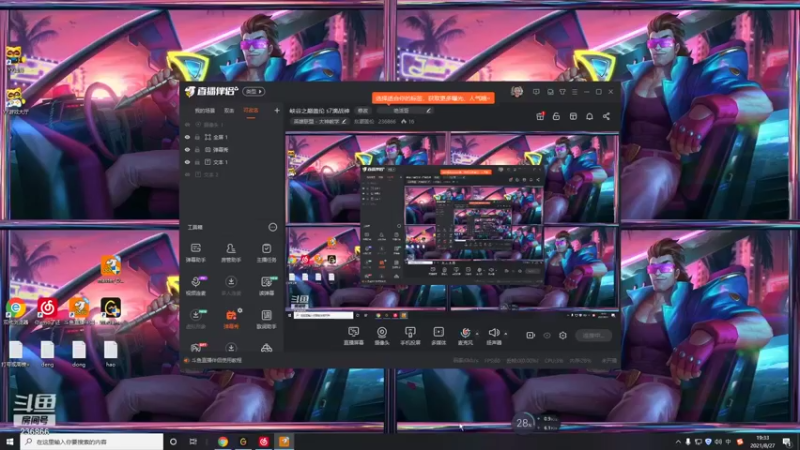
Task: Toggle visibility of the 全屏 1 source
Action: point(187,137)
